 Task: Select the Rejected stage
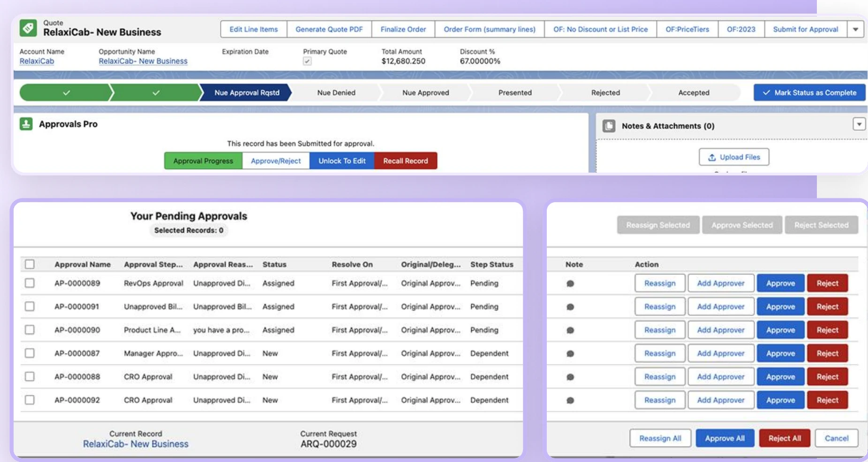pos(605,92)
